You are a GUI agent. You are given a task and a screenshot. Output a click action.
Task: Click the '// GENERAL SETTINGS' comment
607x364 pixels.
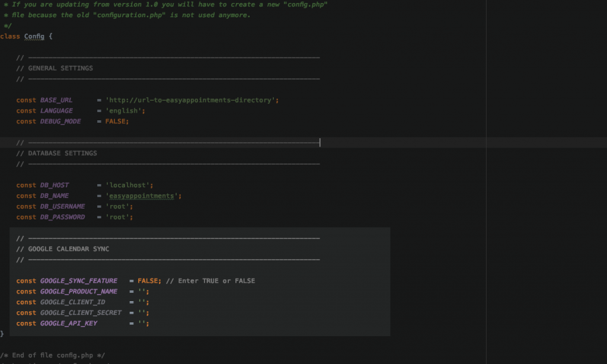[55, 68]
